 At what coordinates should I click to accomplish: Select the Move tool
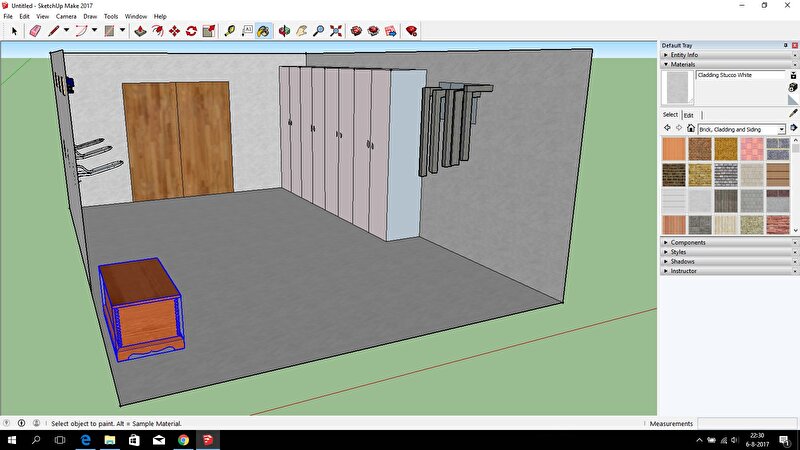point(174,31)
